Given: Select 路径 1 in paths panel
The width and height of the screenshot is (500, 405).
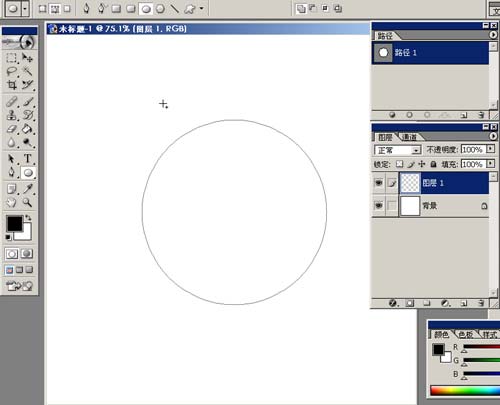Looking at the screenshot, I should (x=430, y=53).
